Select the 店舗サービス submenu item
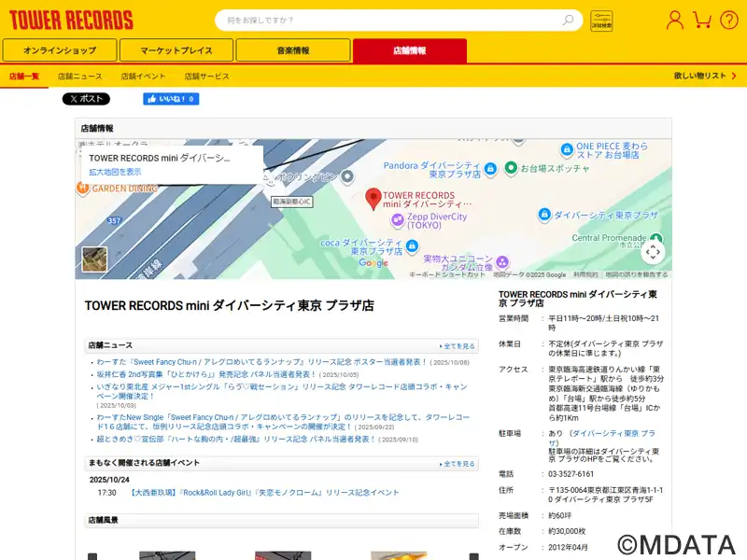 point(206,77)
